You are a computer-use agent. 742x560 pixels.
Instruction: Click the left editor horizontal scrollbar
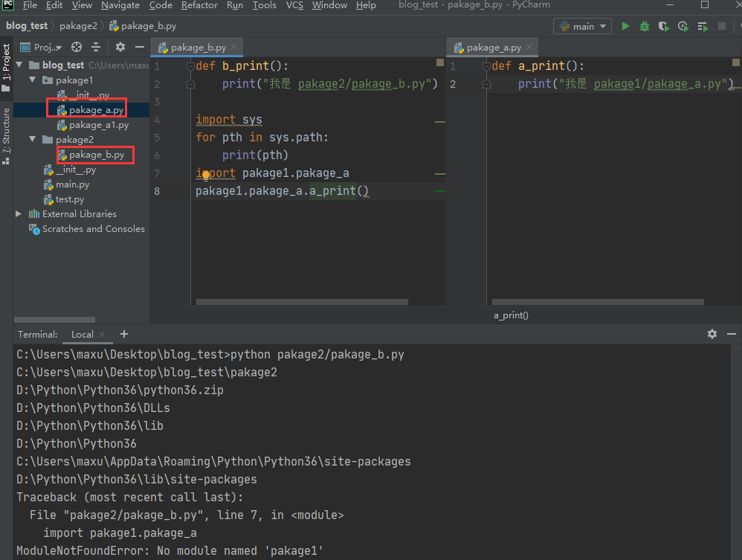pyautogui.click(x=302, y=302)
